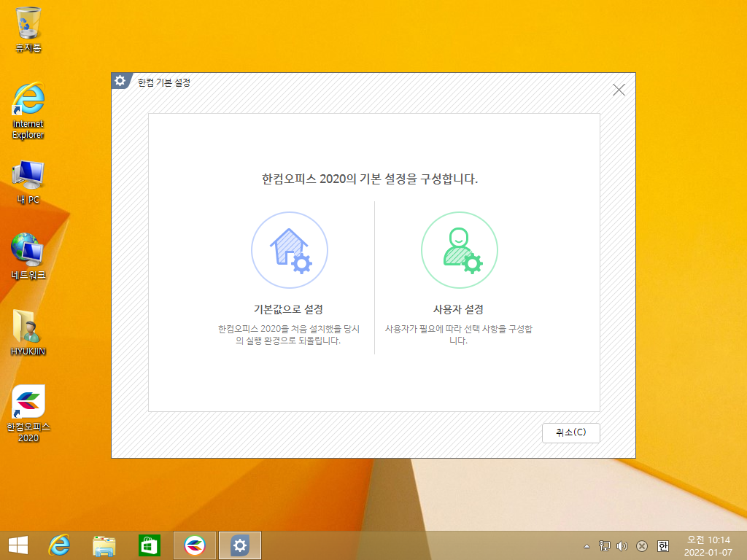Close the 한컴 기본 설정 dialog

pos(619,90)
